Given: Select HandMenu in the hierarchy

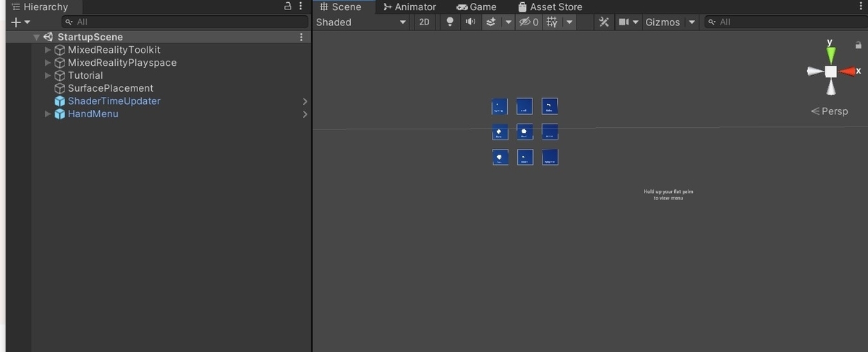Looking at the screenshot, I should point(93,114).
